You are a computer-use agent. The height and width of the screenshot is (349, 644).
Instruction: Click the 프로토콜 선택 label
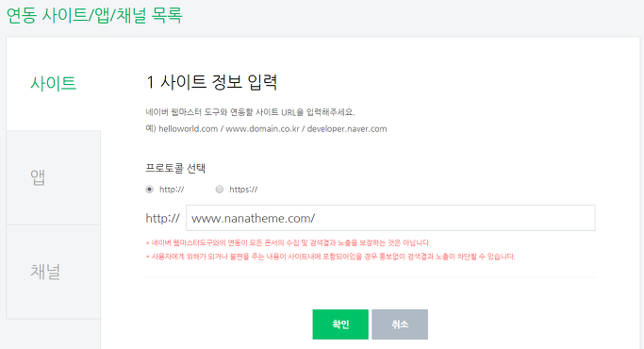tap(175, 168)
